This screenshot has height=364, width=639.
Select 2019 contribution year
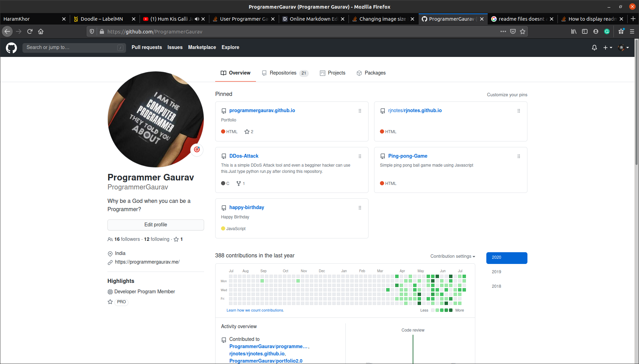pyautogui.click(x=507, y=272)
